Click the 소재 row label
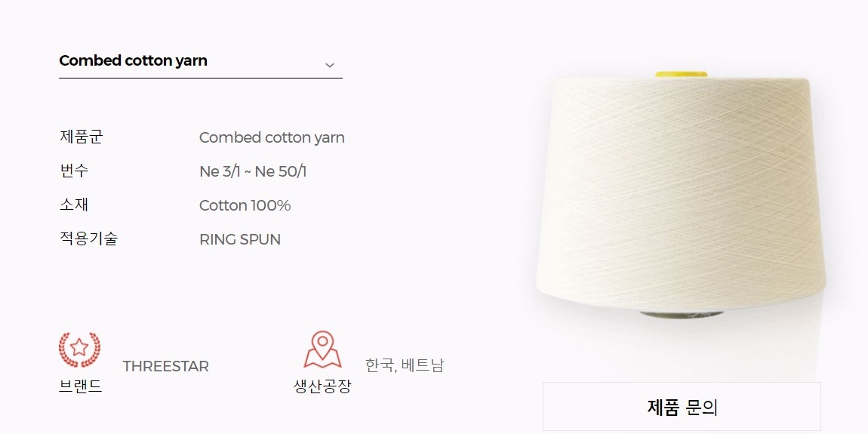This screenshot has width=868, height=434. click(74, 205)
